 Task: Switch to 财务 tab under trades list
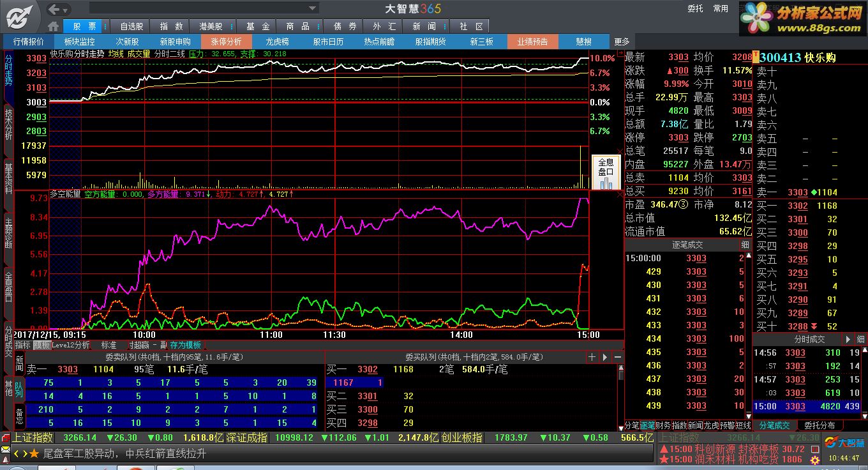tap(664, 425)
